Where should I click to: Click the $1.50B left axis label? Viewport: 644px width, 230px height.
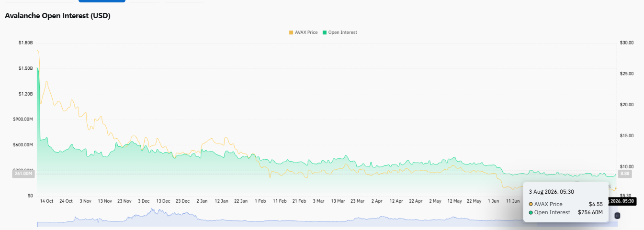(x=26, y=68)
